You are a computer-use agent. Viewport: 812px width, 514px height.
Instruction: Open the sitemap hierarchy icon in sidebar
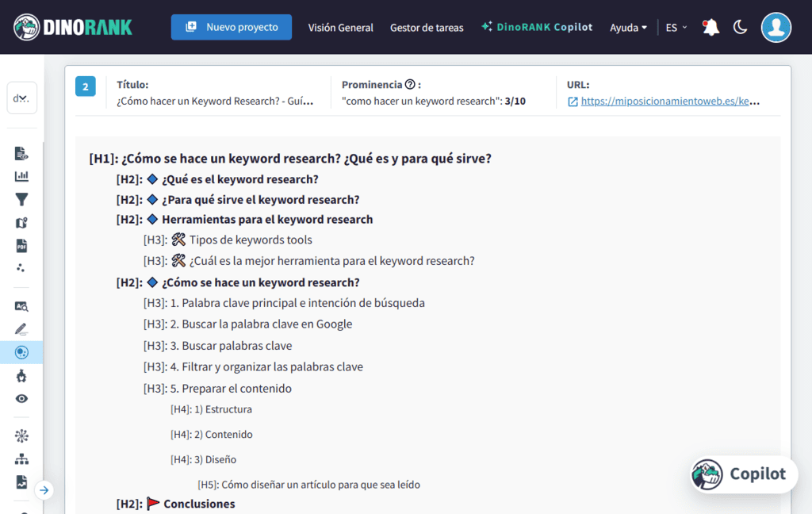[21, 459]
